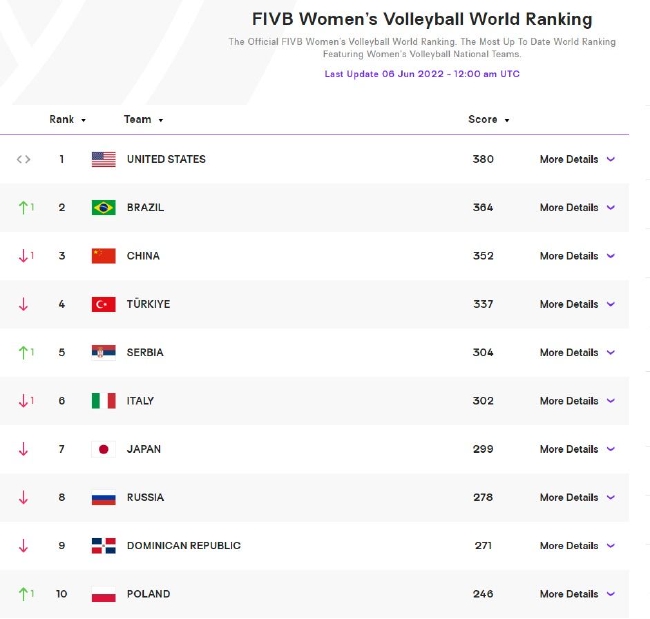Expand More Details for China
This screenshot has height=619, width=650.
coord(577,256)
